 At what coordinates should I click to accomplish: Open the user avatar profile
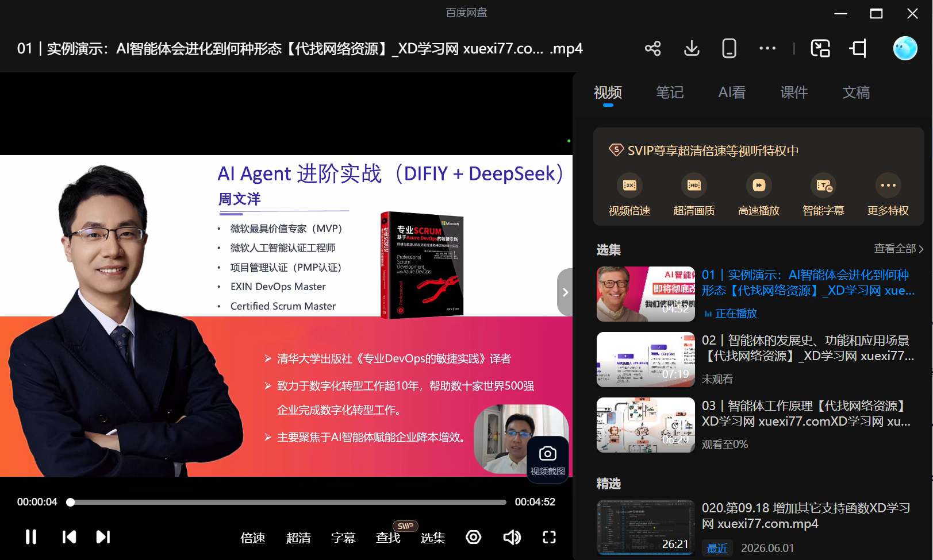coord(905,48)
